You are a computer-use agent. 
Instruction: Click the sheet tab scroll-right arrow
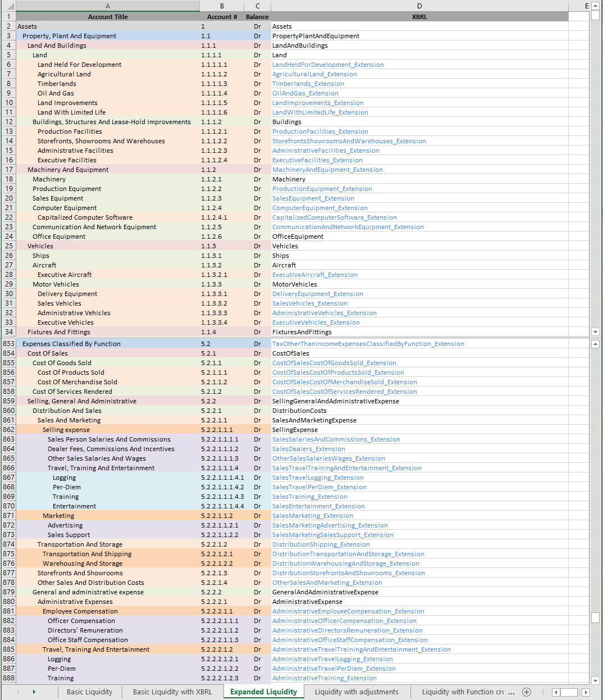tap(34, 692)
